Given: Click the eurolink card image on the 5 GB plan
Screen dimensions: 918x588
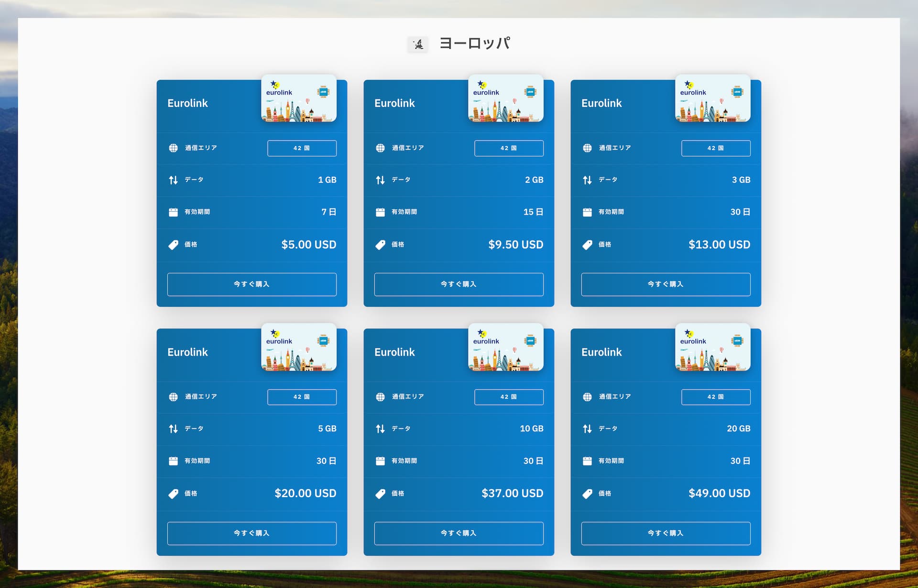Looking at the screenshot, I should (x=299, y=347).
